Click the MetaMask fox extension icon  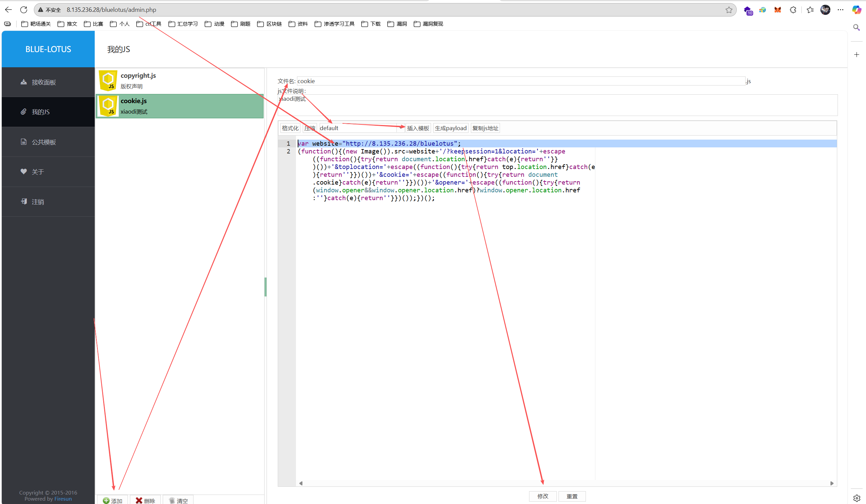coord(777,10)
